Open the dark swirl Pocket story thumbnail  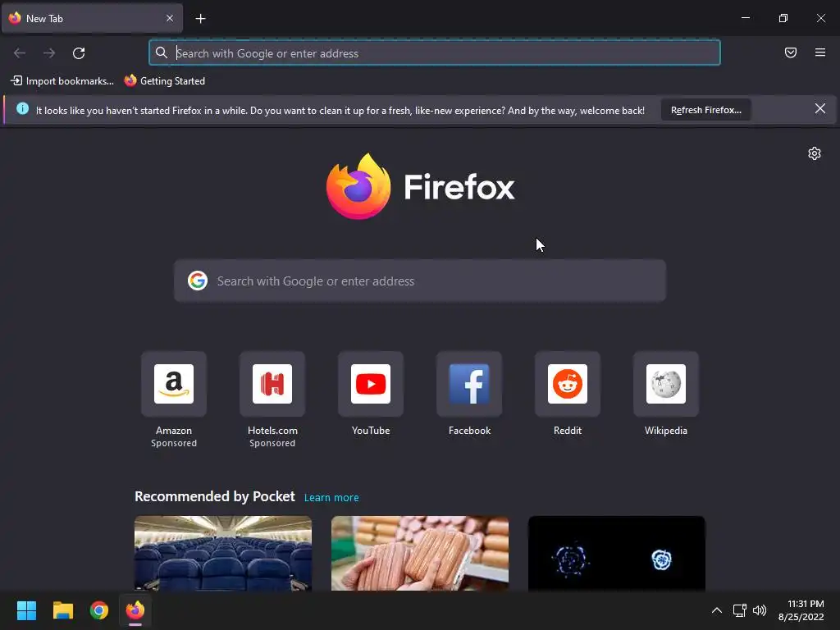pyautogui.click(x=617, y=554)
